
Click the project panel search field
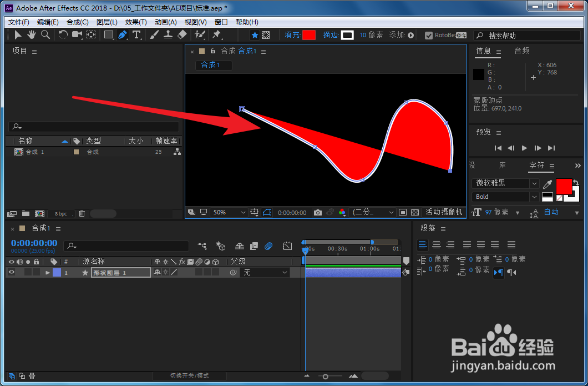[x=94, y=127]
